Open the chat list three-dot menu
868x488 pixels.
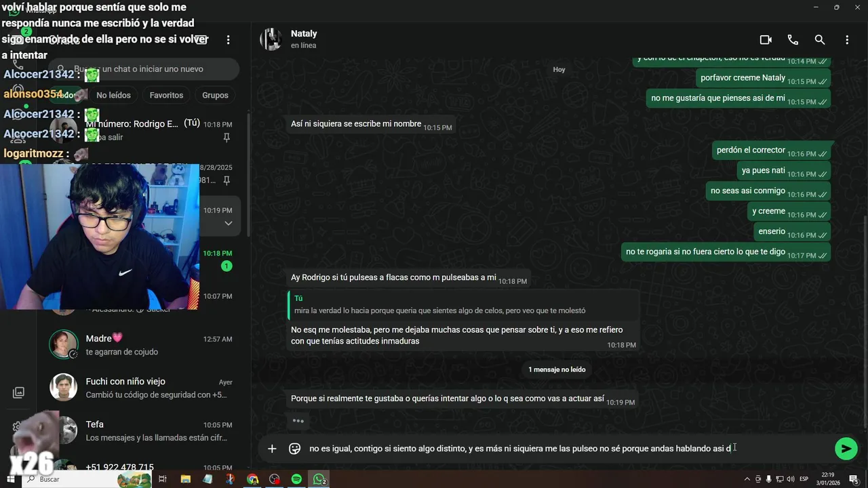pyautogui.click(x=229, y=40)
